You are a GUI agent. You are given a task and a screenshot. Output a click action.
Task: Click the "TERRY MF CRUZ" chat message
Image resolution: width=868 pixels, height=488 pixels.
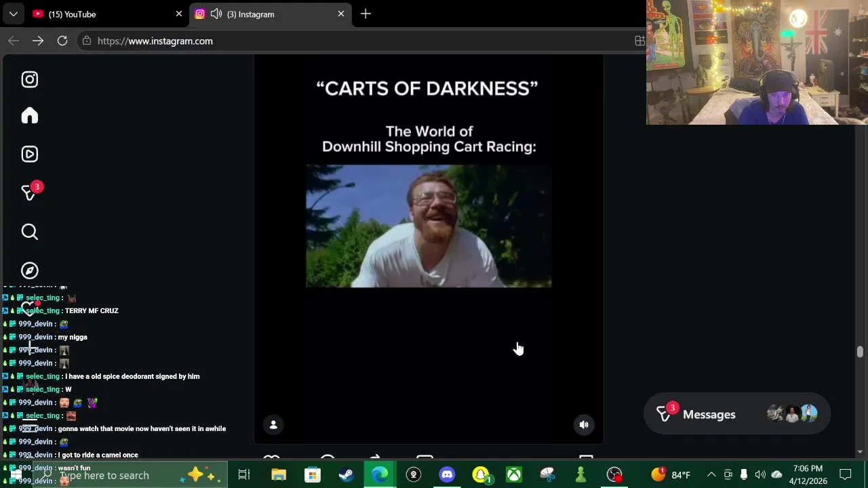[x=92, y=310]
